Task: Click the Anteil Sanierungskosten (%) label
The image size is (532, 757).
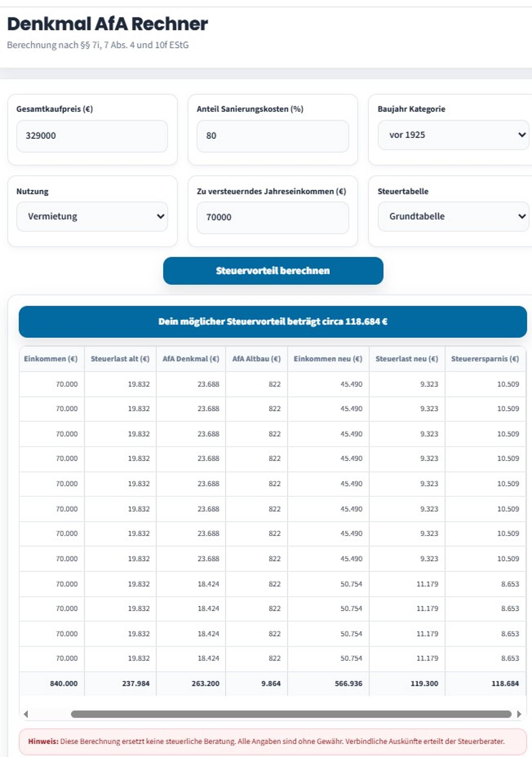Action: (250, 109)
